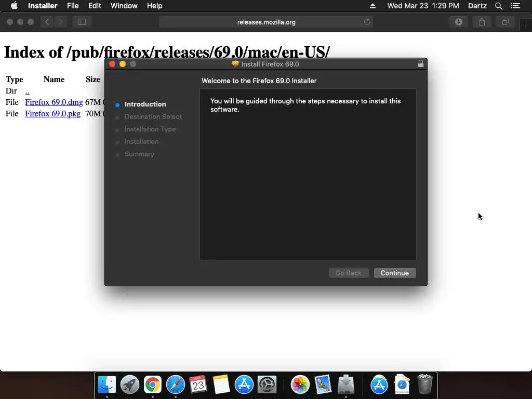Screen dimensions: 532x399
Task: Select the Introduction step in sidebar
Action: [x=145, y=104]
